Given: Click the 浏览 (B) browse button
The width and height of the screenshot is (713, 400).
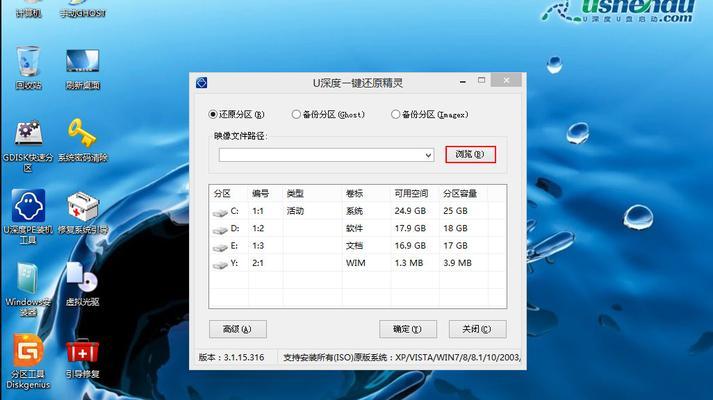Looking at the screenshot, I should 470,155.
